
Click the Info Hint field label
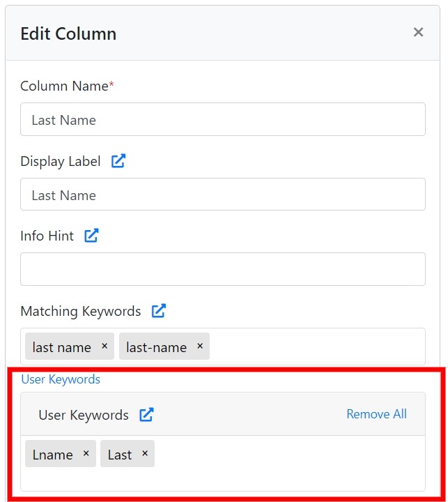click(x=47, y=236)
